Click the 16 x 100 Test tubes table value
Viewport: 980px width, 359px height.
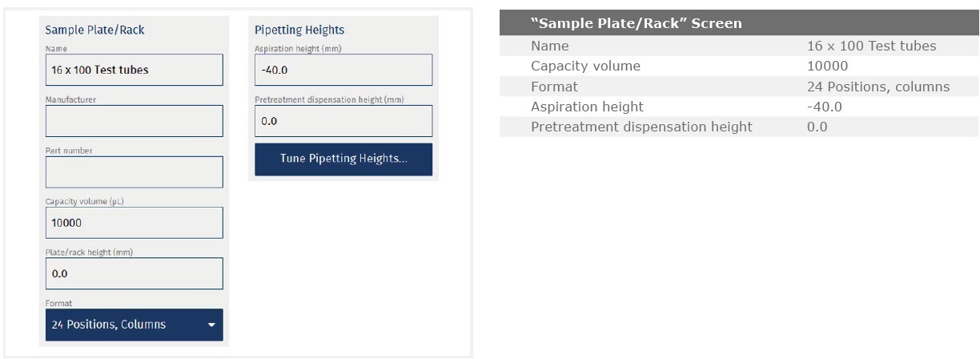(871, 46)
